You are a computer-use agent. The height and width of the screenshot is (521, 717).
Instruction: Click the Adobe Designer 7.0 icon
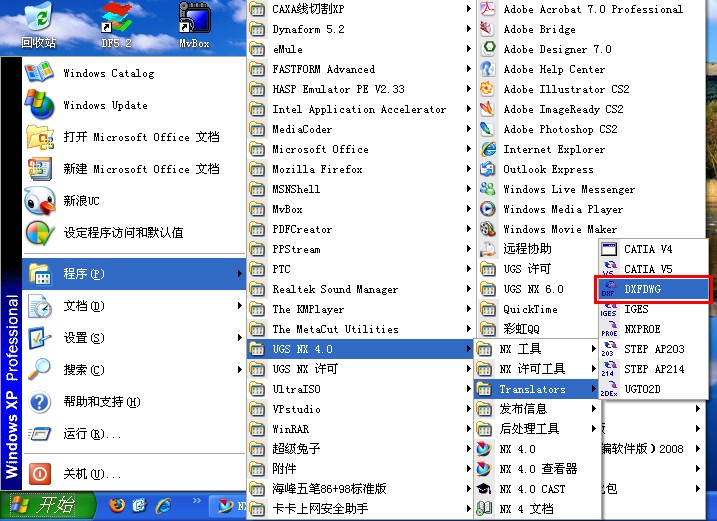point(487,49)
